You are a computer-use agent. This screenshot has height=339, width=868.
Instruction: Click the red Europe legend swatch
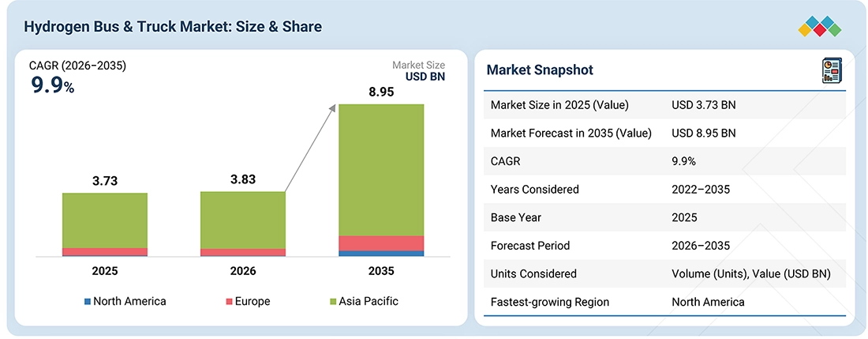[x=229, y=302]
